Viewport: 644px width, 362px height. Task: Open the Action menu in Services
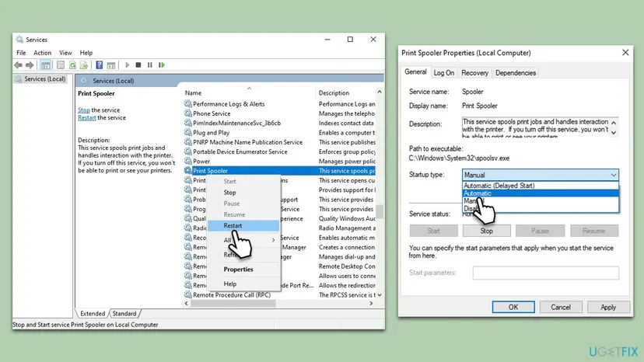tap(42, 53)
